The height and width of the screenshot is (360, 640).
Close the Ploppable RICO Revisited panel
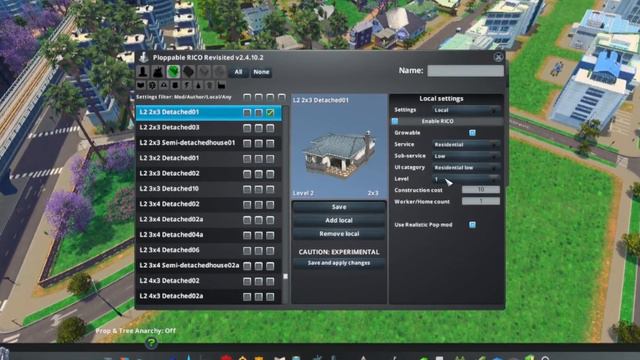pyautogui.click(x=498, y=57)
